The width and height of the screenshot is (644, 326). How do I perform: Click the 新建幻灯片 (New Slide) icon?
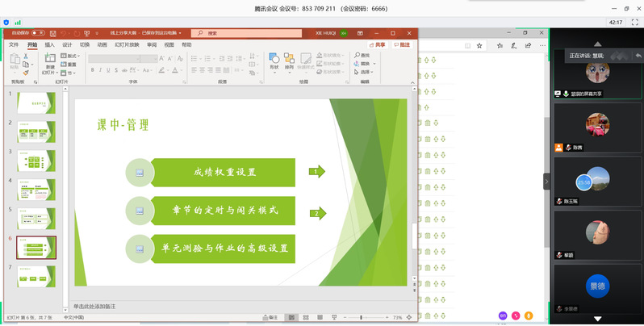click(49, 59)
